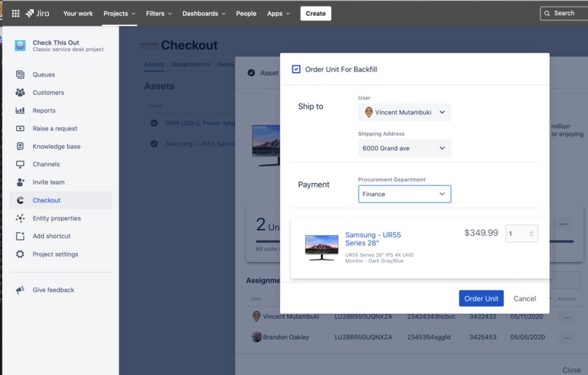Select Raise a request

click(x=61, y=128)
